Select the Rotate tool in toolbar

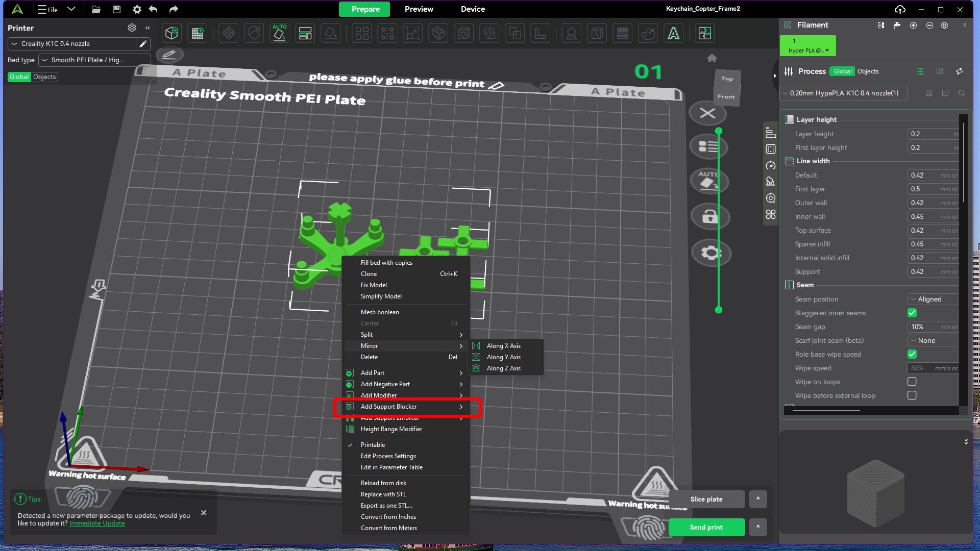pyautogui.click(x=254, y=34)
